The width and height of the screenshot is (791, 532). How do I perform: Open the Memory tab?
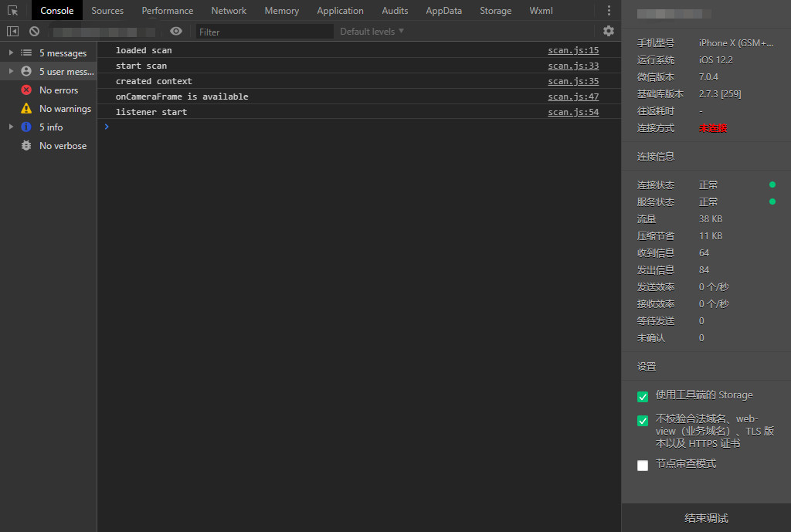(281, 11)
